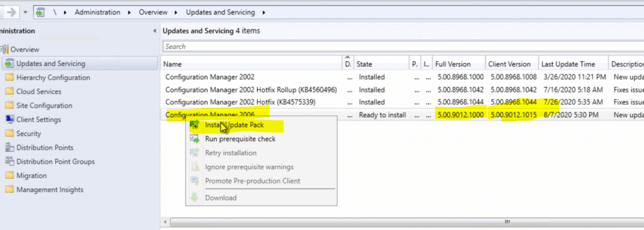Open the navigation history dropdown arrow
The image size is (644, 230).
coord(25,13)
